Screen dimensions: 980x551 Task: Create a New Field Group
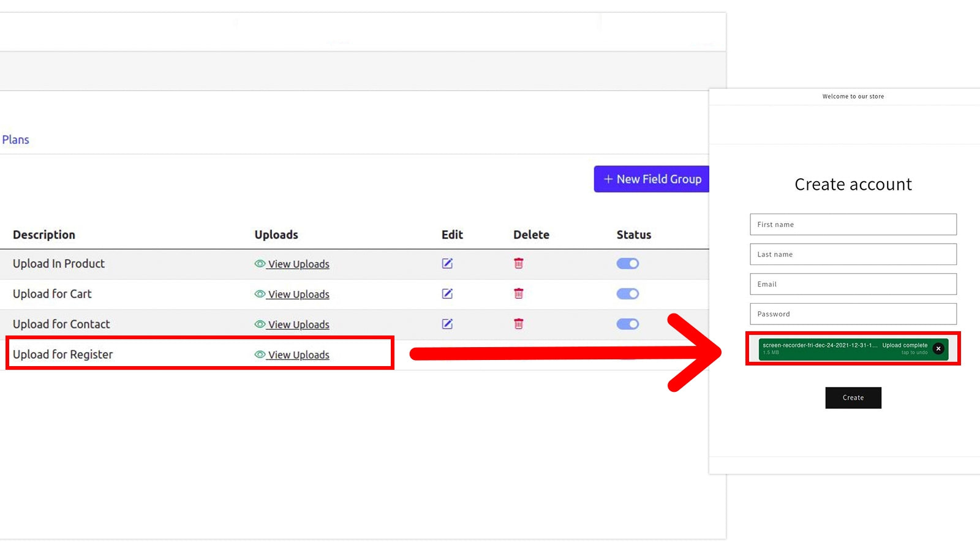652,179
